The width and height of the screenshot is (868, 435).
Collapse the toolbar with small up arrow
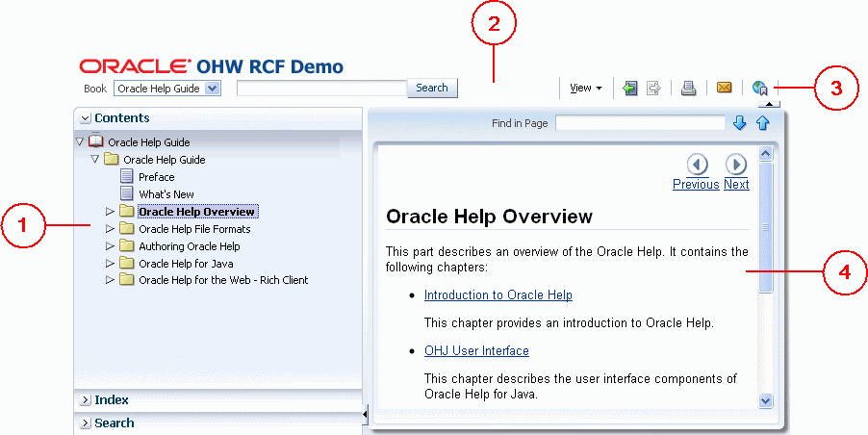pos(769,104)
